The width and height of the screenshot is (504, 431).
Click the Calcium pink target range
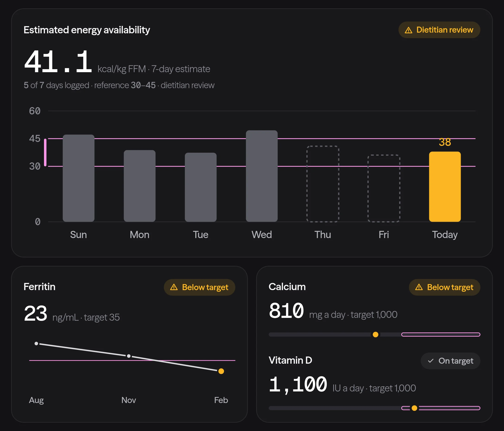441,335
